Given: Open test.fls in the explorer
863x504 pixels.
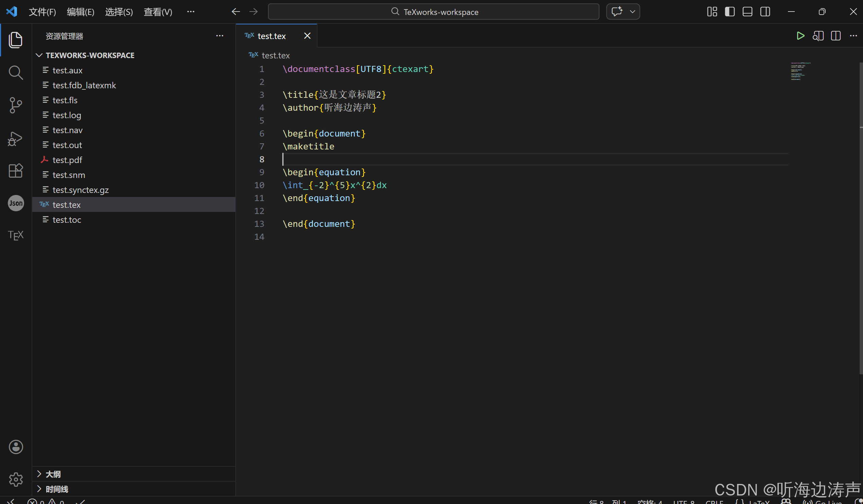Looking at the screenshot, I should pos(134,100).
